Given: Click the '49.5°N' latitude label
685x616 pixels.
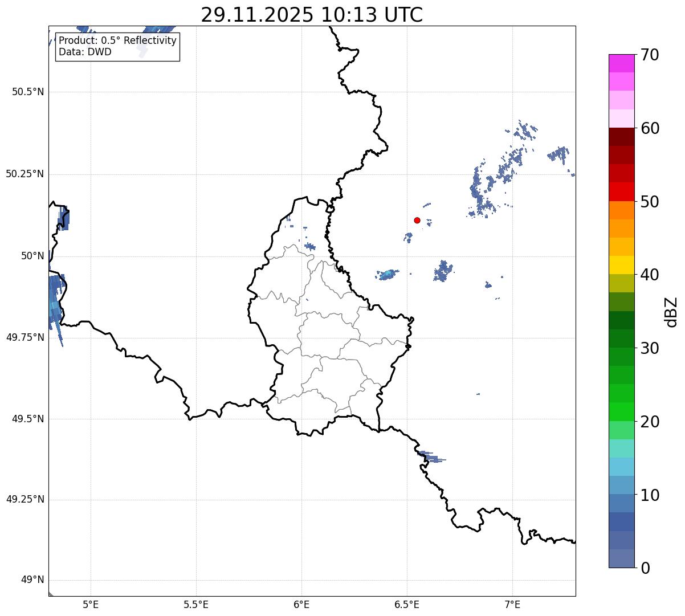Looking at the screenshot, I should click(x=28, y=419).
